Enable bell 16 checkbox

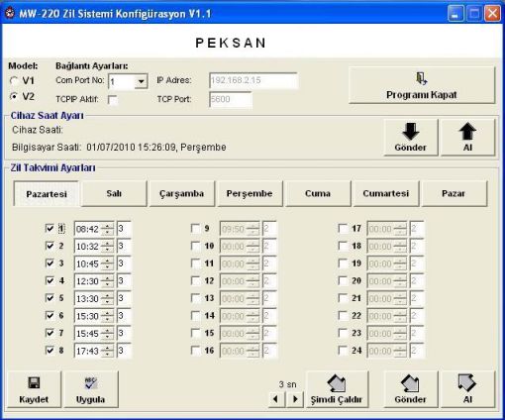(196, 350)
